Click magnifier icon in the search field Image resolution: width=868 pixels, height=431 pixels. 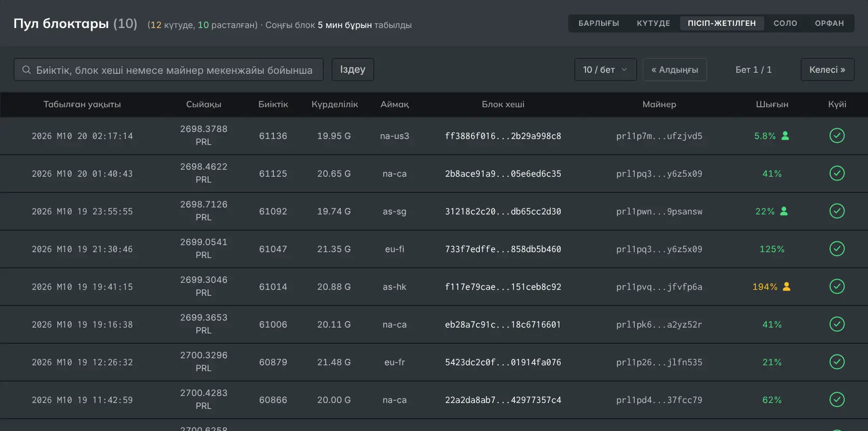tap(26, 70)
